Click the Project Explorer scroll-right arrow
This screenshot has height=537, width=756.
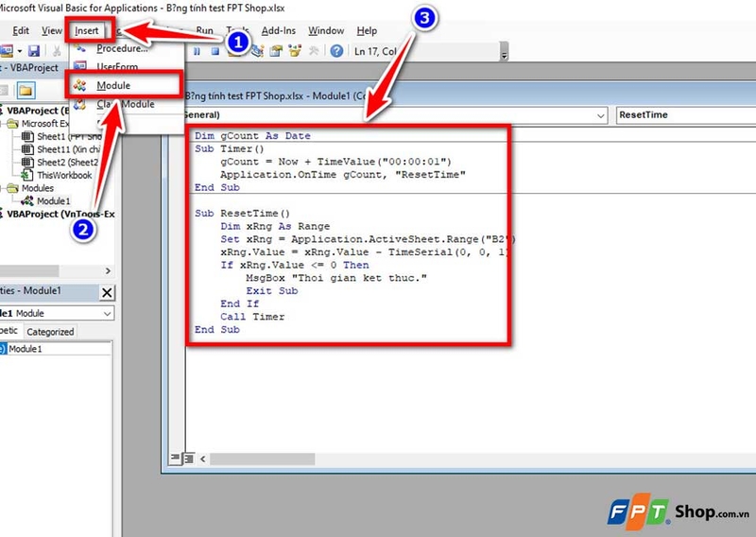(x=108, y=270)
